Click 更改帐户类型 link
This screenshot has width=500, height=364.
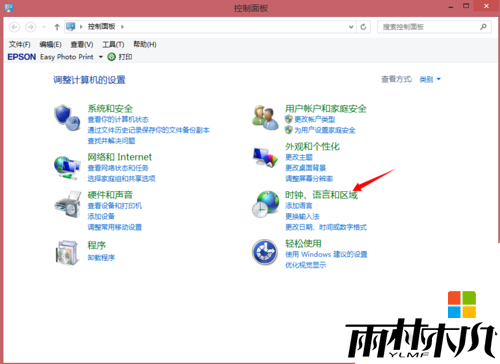click(x=315, y=119)
